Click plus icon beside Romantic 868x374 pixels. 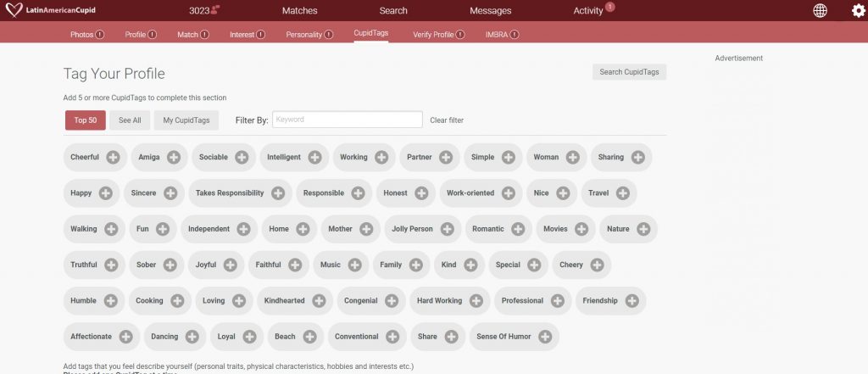coord(518,229)
